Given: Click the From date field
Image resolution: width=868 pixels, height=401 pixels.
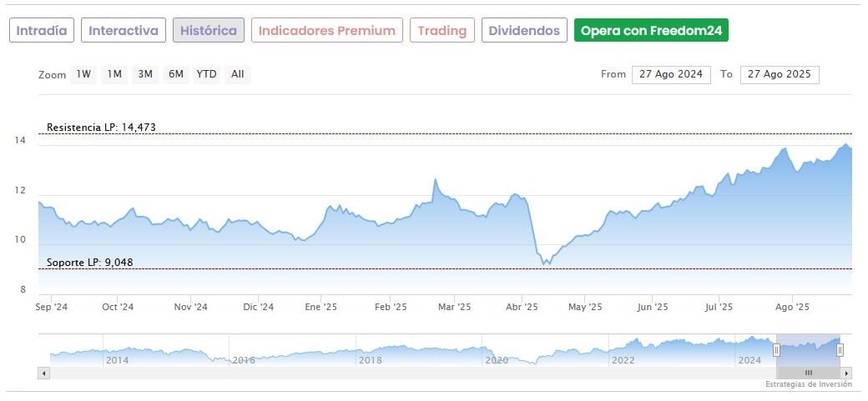Looking at the screenshot, I should pyautogui.click(x=671, y=74).
